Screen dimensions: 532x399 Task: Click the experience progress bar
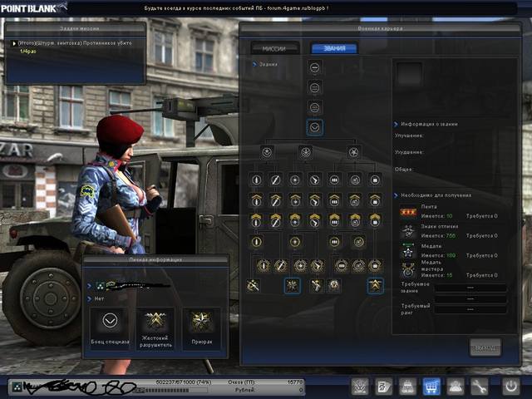pos(170,391)
